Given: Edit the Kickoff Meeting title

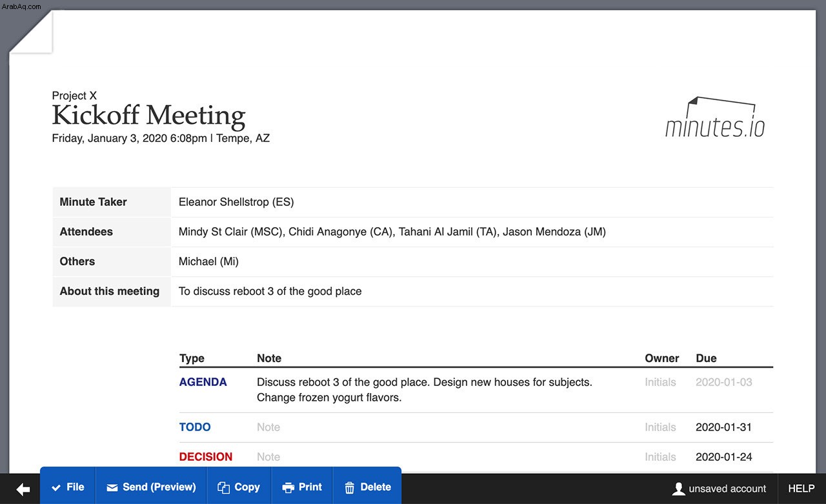Looking at the screenshot, I should tap(148, 116).
